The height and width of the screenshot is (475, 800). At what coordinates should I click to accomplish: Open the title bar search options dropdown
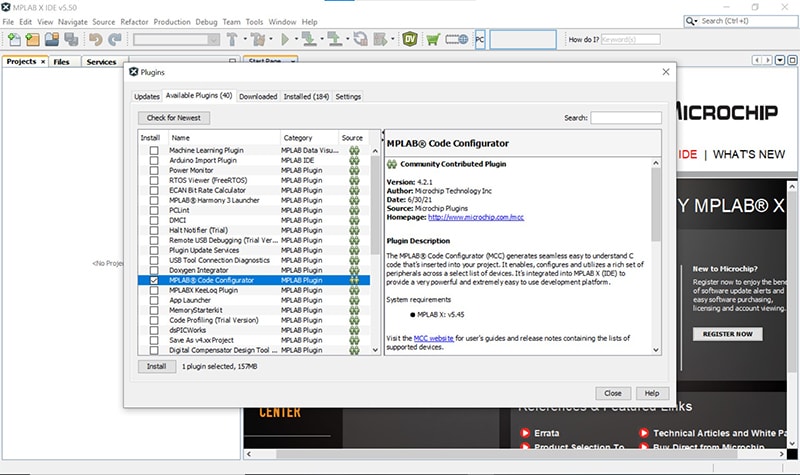point(696,21)
